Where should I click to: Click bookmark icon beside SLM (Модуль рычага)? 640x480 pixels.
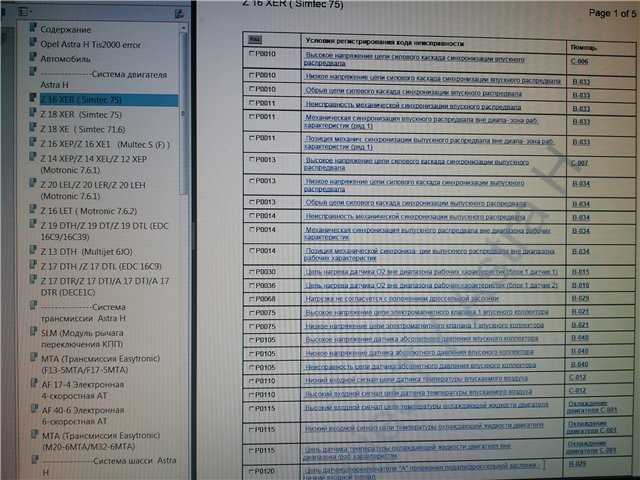34,331
